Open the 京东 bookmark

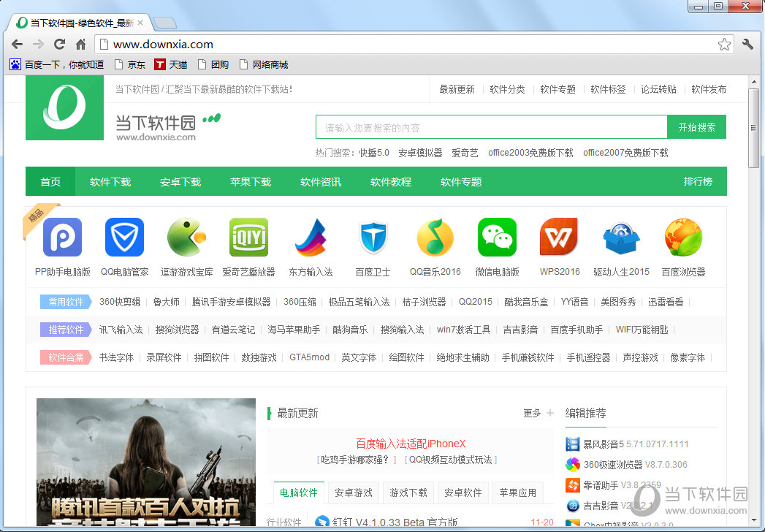pyautogui.click(x=130, y=64)
